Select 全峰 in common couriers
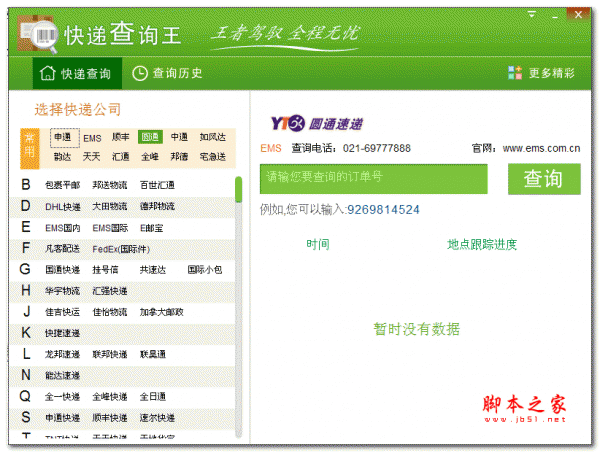 150,156
